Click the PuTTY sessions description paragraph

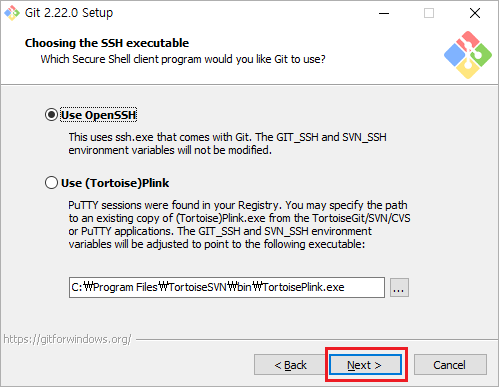tap(239, 225)
